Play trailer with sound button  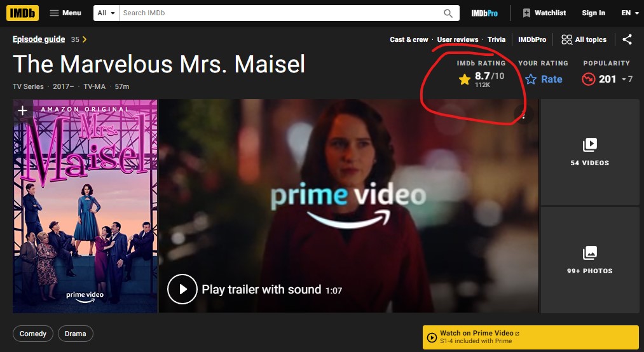pyautogui.click(x=182, y=289)
